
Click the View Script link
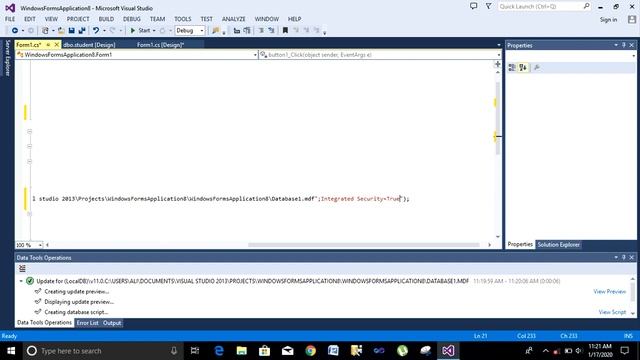(x=612, y=312)
